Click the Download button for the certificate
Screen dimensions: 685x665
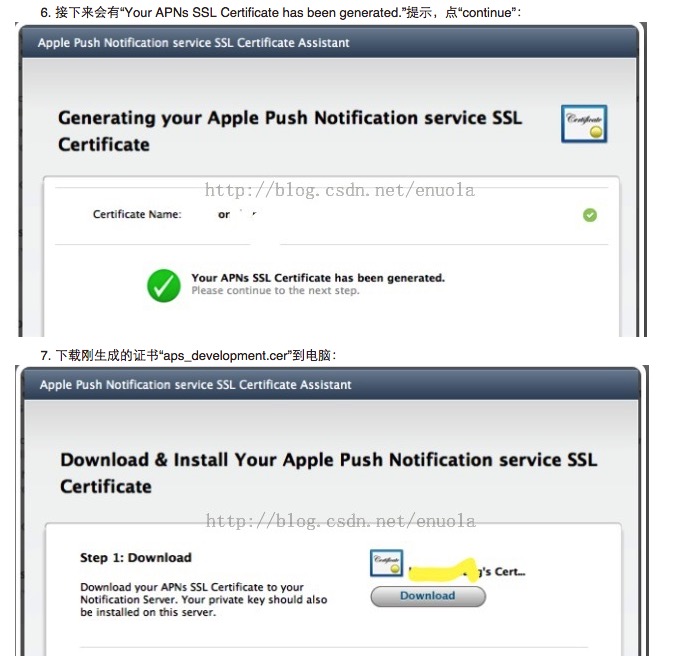[x=428, y=596]
